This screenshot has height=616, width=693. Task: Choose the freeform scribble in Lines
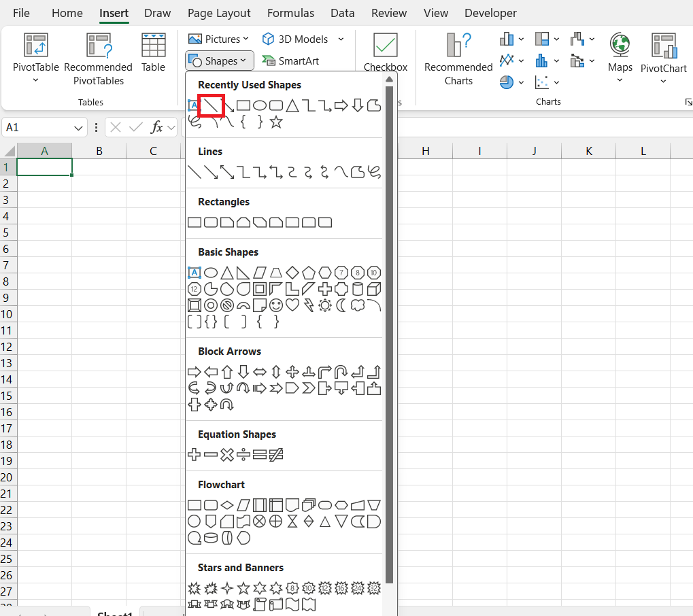(374, 172)
